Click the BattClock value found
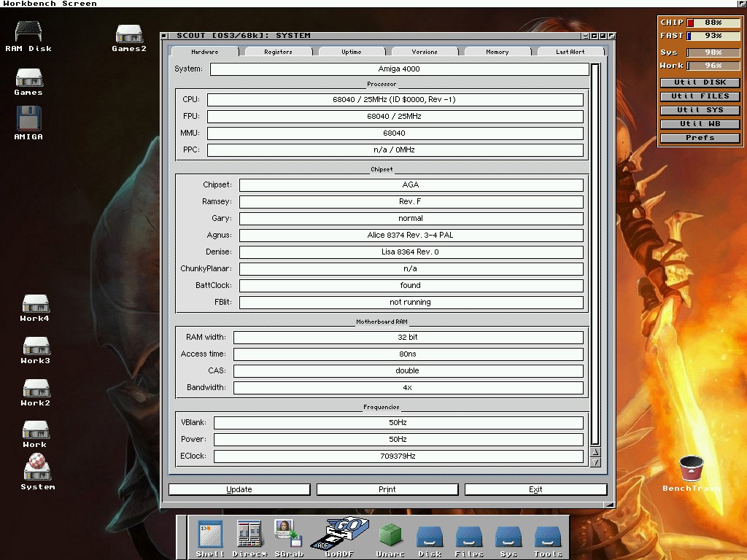Image resolution: width=747 pixels, height=560 pixels. (411, 285)
